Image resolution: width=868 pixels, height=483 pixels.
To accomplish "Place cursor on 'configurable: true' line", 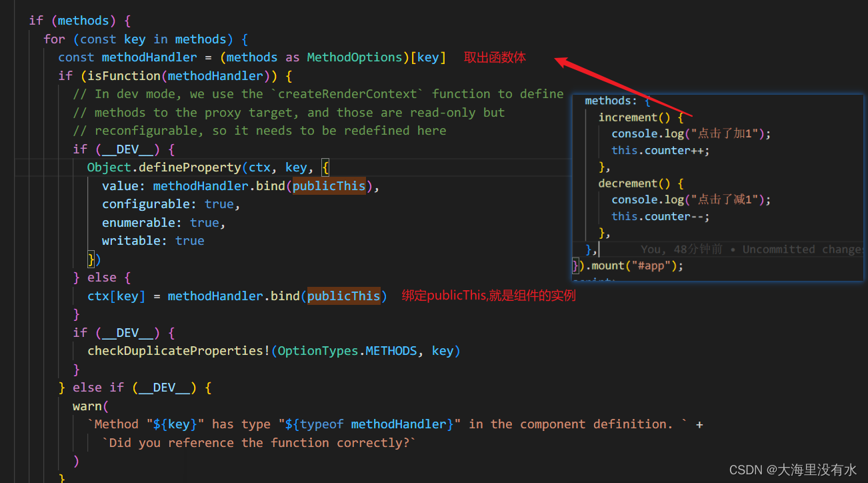I will coord(171,204).
